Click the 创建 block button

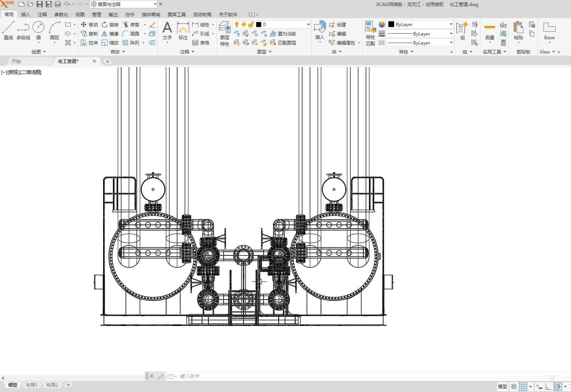pos(338,25)
